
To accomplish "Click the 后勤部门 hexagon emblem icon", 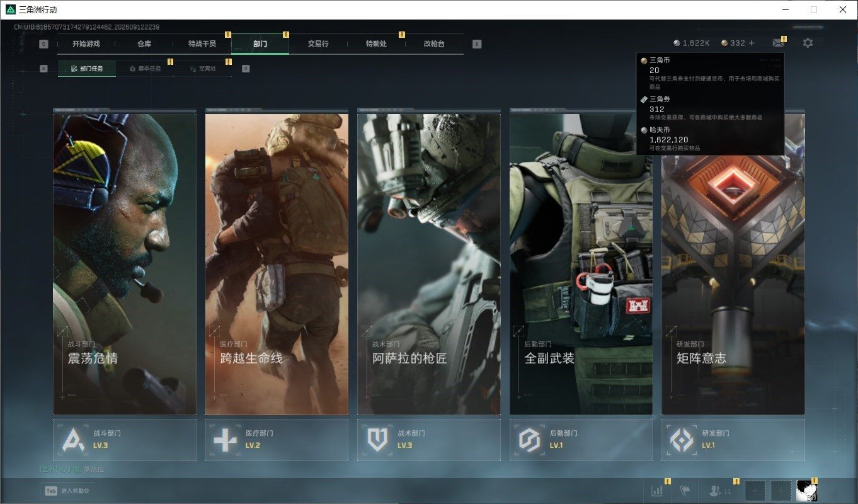I will [529, 439].
